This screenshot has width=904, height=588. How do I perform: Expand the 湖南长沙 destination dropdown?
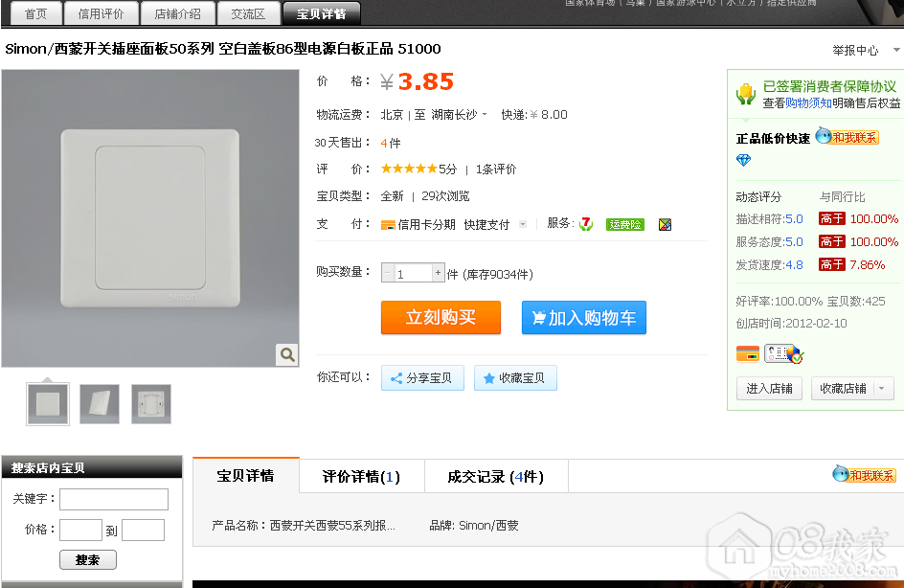coord(485,115)
